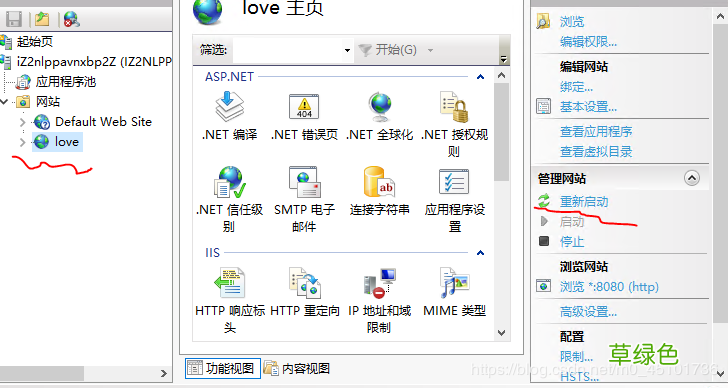Collapse the IIS group

[x=481, y=252]
